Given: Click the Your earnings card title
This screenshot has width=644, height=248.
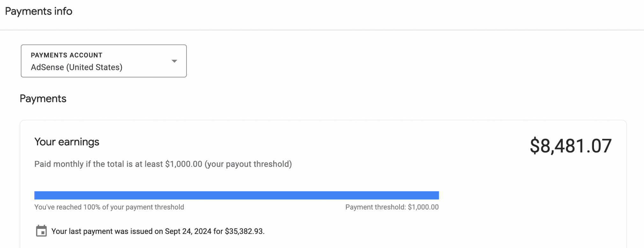Looking at the screenshot, I should coord(67,142).
